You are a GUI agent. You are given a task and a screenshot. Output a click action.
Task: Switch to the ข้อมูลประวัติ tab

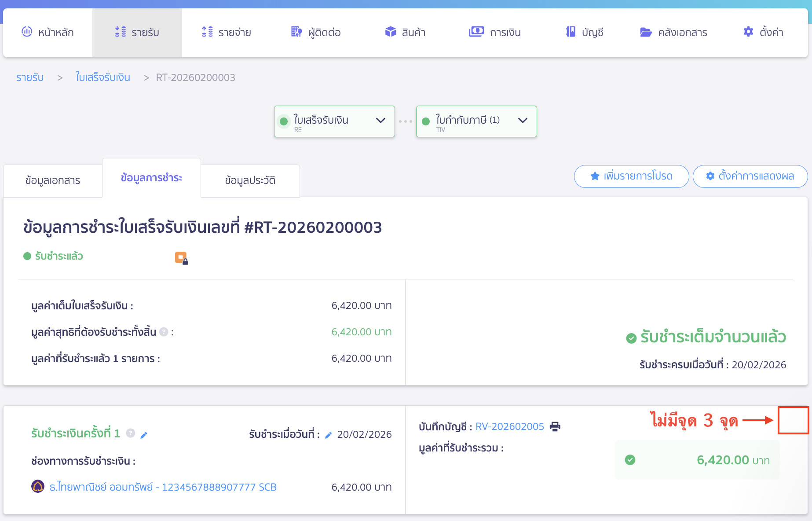(250, 180)
